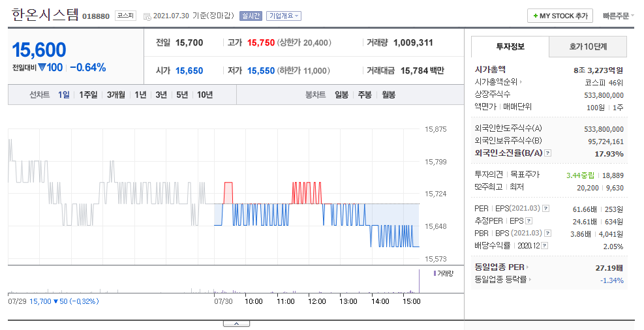Click the change rate −0.64%
Viewport: 644px width, 330px height.
(88, 68)
